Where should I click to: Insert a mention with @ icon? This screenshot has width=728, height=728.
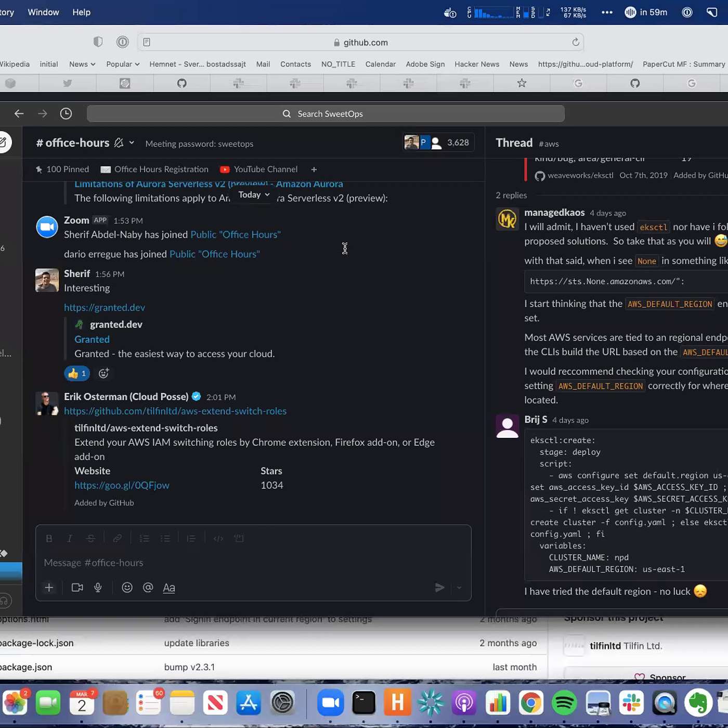148,588
